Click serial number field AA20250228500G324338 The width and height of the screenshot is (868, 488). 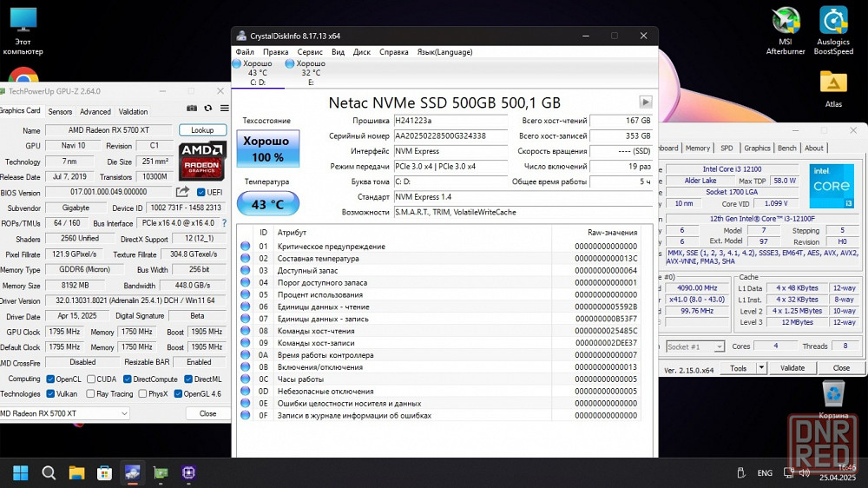coord(450,135)
